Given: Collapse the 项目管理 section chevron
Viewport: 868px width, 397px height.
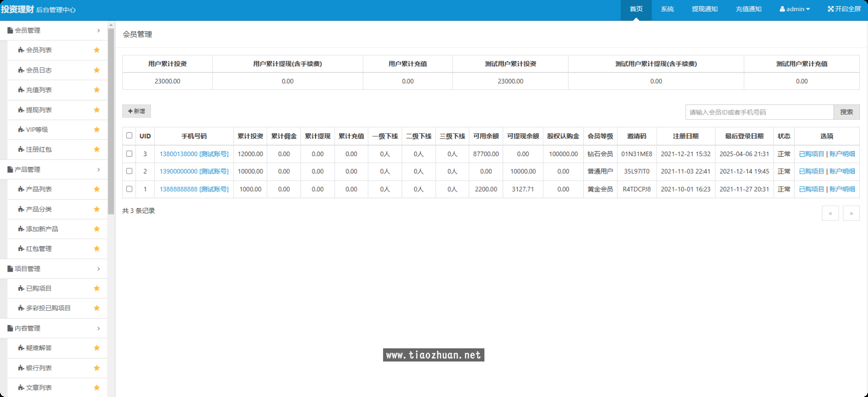Looking at the screenshot, I should [98, 269].
